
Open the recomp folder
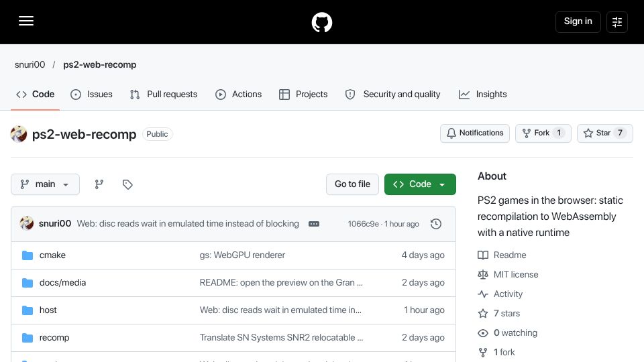coord(54,338)
